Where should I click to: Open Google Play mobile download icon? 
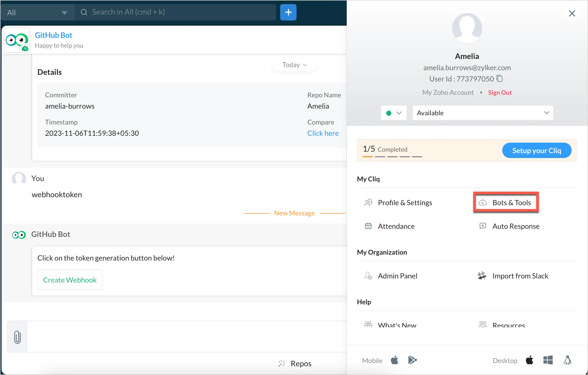pos(412,360)
